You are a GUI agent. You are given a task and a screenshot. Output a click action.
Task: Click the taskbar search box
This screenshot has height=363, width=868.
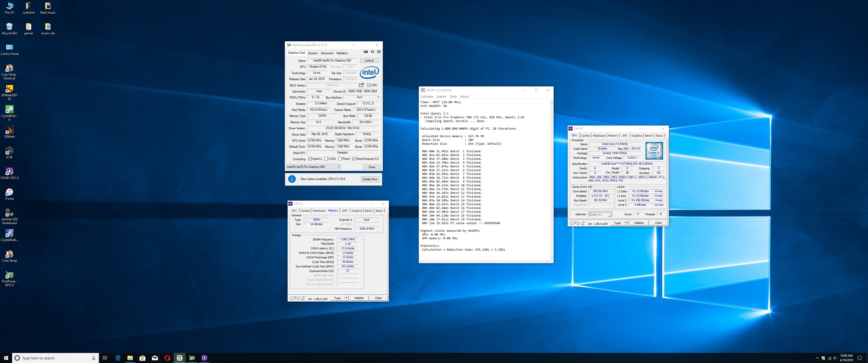(x=56, y=358)
